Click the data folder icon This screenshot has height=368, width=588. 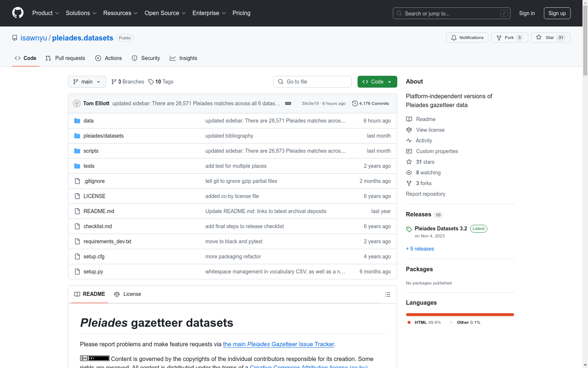coord(77,121)
